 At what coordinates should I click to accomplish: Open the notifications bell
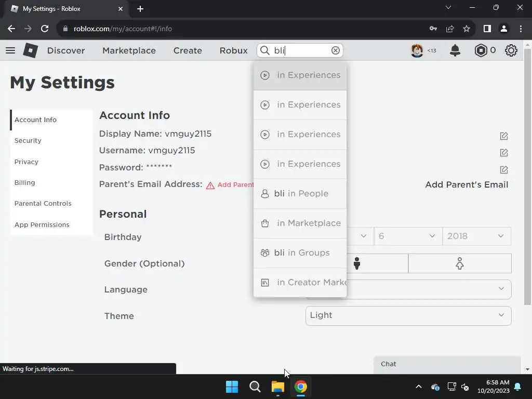[x=455, y=50]
